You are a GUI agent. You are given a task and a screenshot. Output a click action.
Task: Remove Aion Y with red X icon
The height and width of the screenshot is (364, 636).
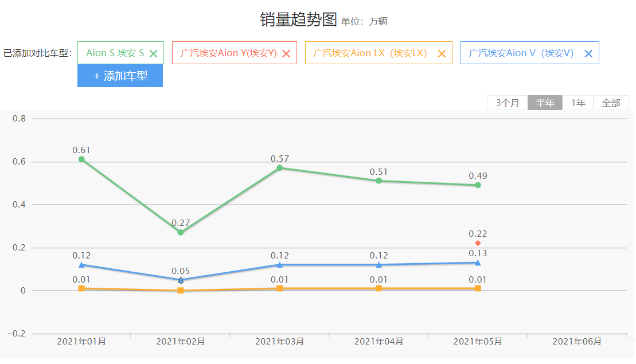[286, 53]
